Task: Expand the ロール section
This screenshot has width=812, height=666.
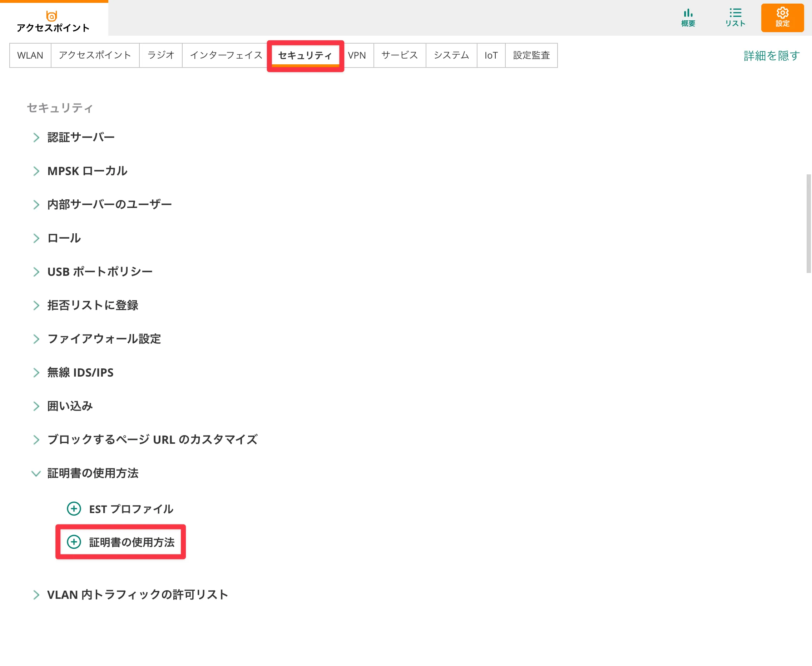Action: pos(36,238)
